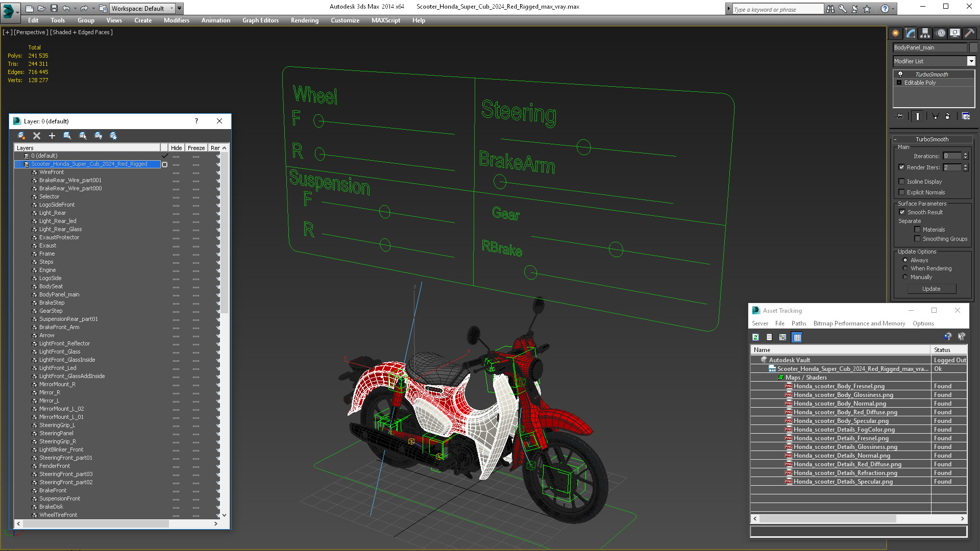980x551 pixels.
Task: Open the Undo history dropdown arrow
Action: click(76, 9)
